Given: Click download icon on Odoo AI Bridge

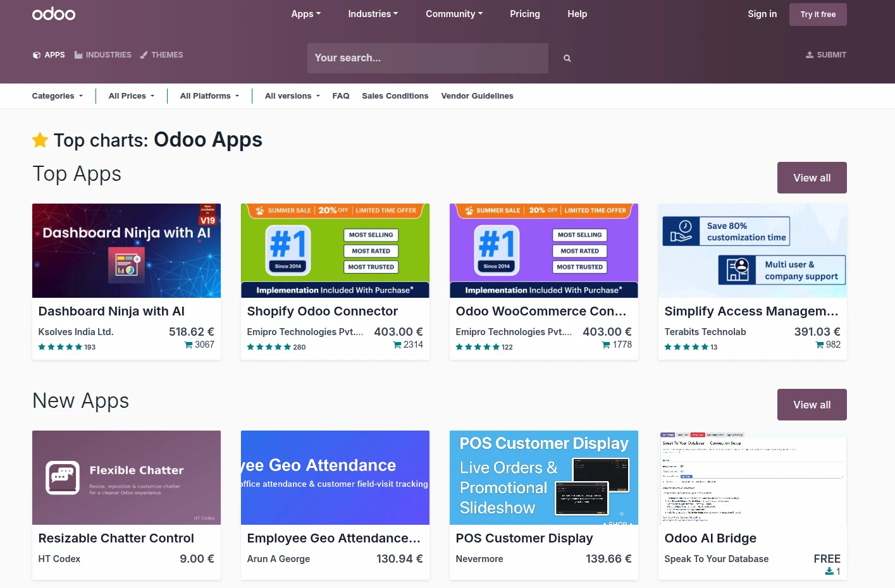Looking at the screenshot, I should pyautogui.click(x=829, y=572).
